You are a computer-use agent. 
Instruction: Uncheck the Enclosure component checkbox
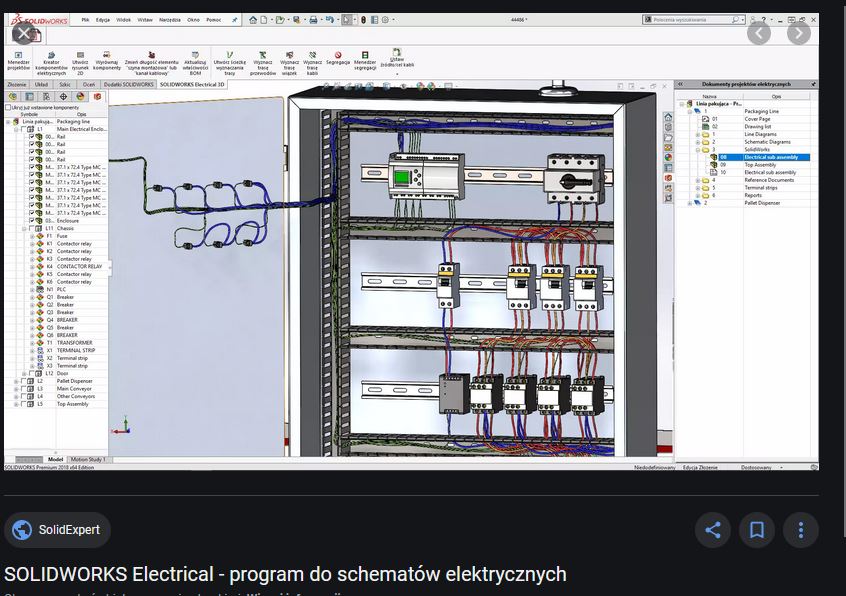pyautogui.click(x=31, y=221)
